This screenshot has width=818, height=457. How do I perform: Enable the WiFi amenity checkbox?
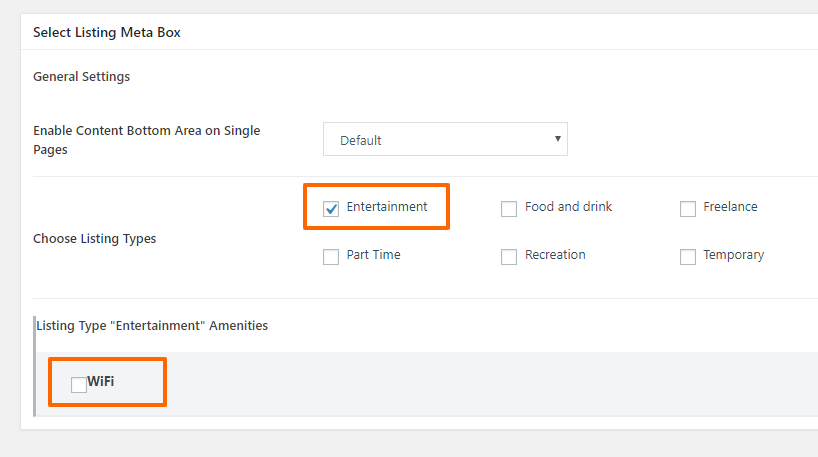point(79,385)
